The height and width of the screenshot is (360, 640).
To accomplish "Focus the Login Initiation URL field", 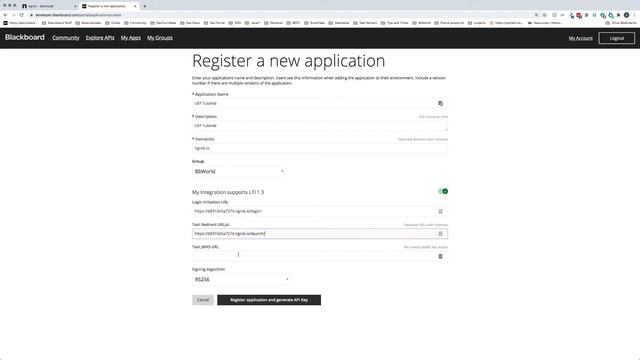I will (320, 211).
